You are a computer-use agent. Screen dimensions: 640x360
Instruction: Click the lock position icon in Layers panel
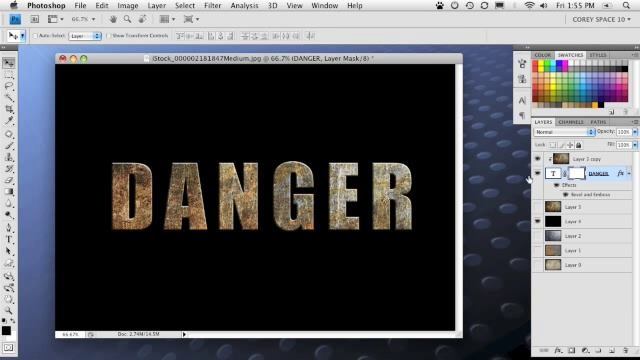(x=570, y=145)
